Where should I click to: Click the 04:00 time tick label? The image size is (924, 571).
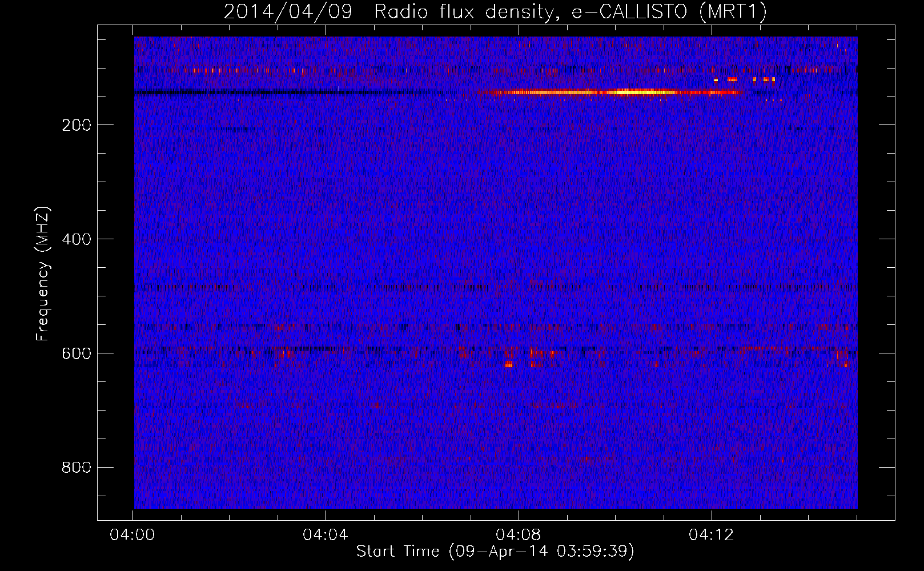click(132, 535)
